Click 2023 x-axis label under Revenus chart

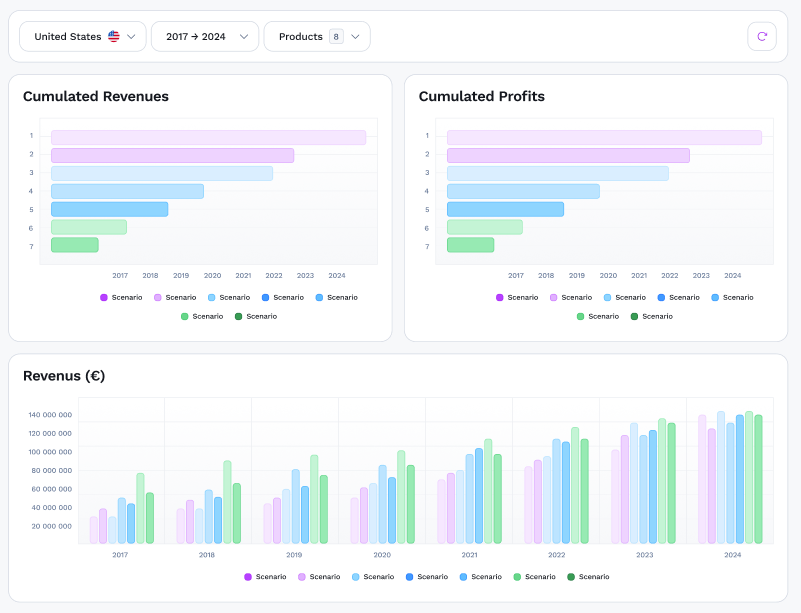click(x=645, y=555)
